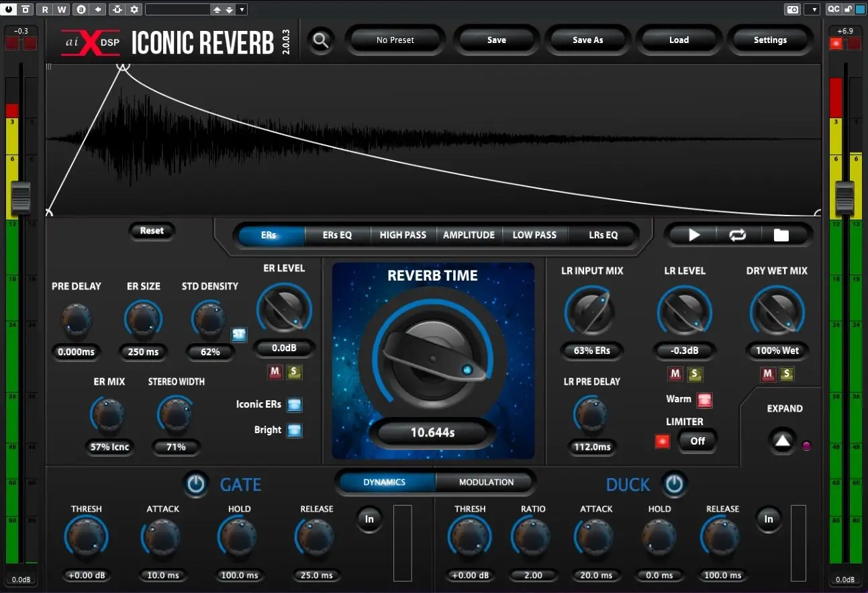Copy setting using the left-arrow icon
Screen dimensions: 868x593
[98, 9]
